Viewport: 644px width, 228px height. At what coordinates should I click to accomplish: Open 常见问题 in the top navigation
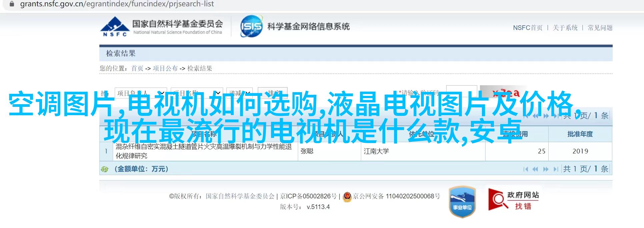tap(600, 28)
